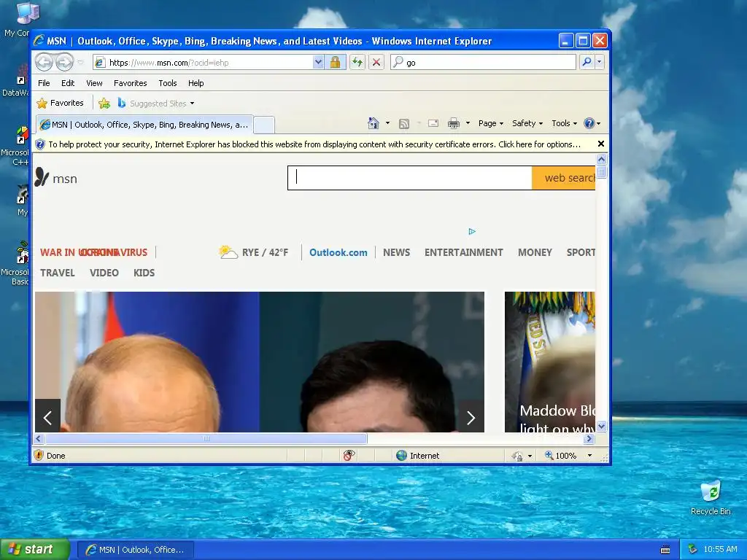
Task: Click the tray network connection icon
Action: (693, 549)
